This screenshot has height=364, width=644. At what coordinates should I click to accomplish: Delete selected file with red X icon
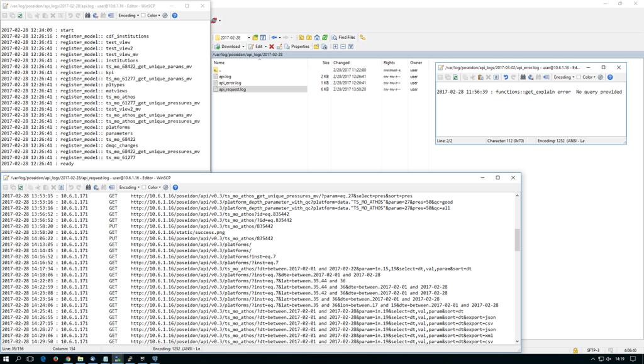point(272,47)
